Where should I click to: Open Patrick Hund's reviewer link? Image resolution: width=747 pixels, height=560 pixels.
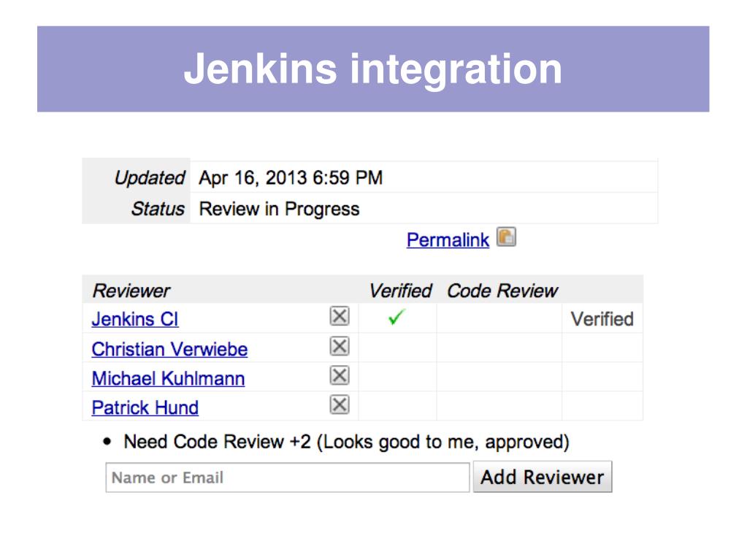[x=145, y=407]
